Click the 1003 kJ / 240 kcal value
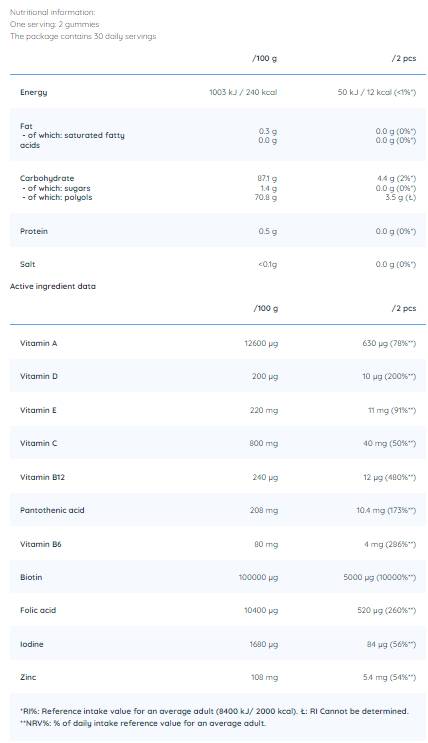 [x=243, y=92]
